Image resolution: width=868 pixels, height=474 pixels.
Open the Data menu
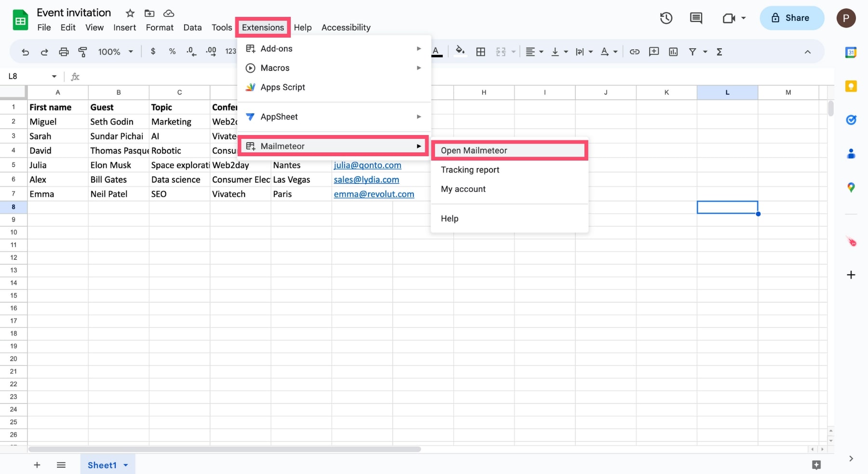[x=192, y=27]
